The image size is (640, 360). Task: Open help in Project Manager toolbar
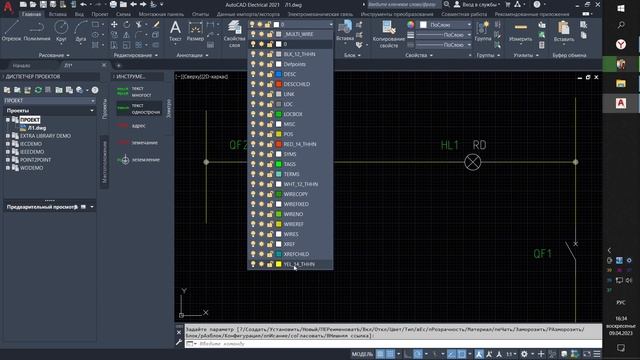95,90
